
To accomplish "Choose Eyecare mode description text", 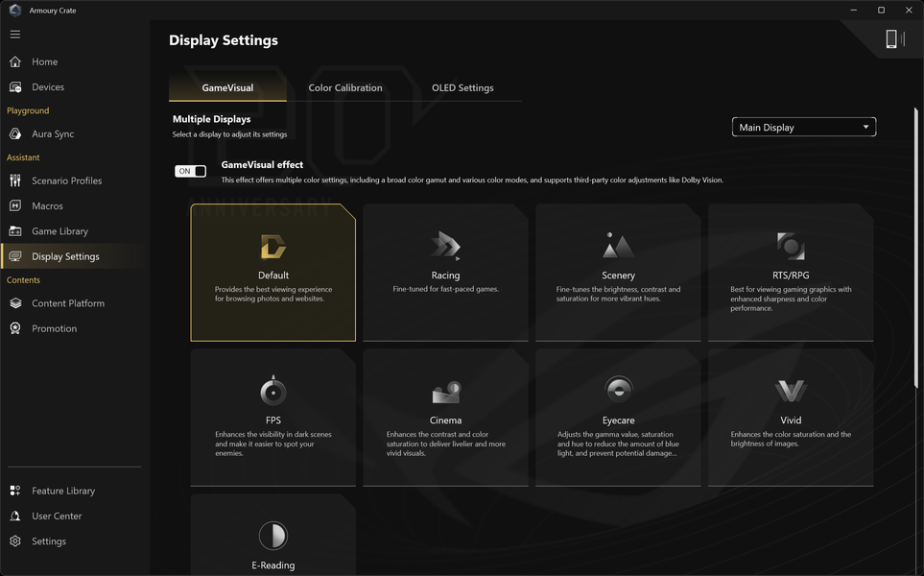I will coord(618,444).
